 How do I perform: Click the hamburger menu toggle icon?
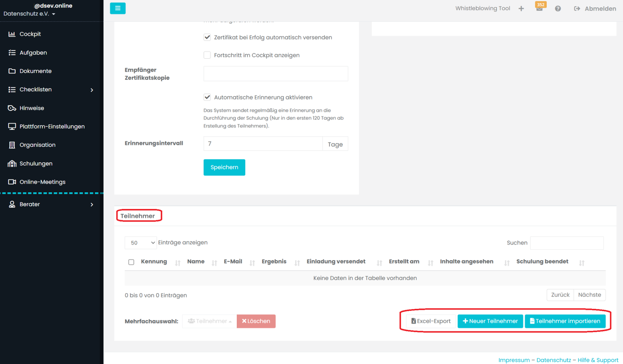point(117,8)
